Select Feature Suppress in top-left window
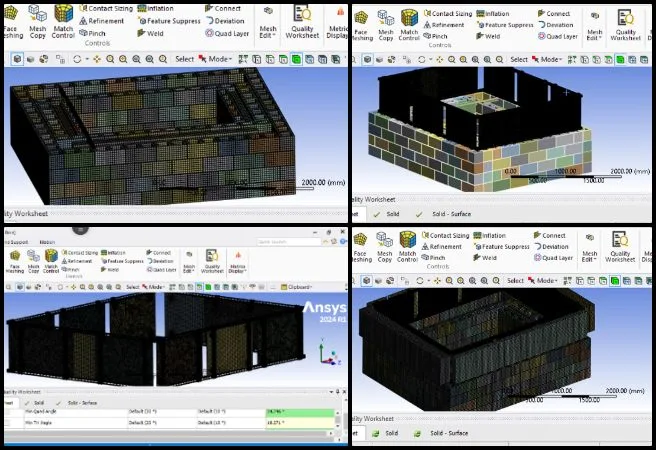 (x=169, y=20)
